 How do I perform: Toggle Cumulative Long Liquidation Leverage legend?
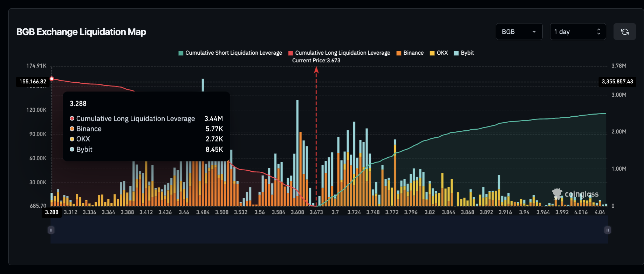click(339, 53)
